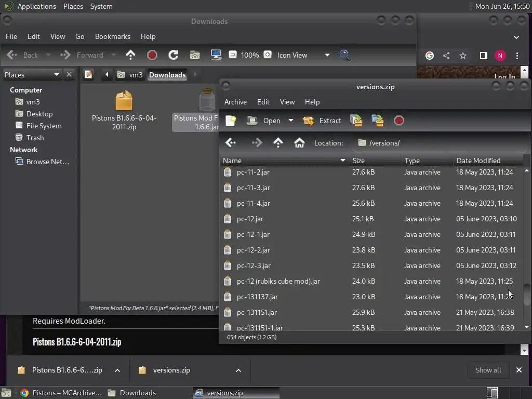Select Pistons B1.6.6-6-04-2011.zip file icon
This screenshot has height=399, width=532.
124,111
